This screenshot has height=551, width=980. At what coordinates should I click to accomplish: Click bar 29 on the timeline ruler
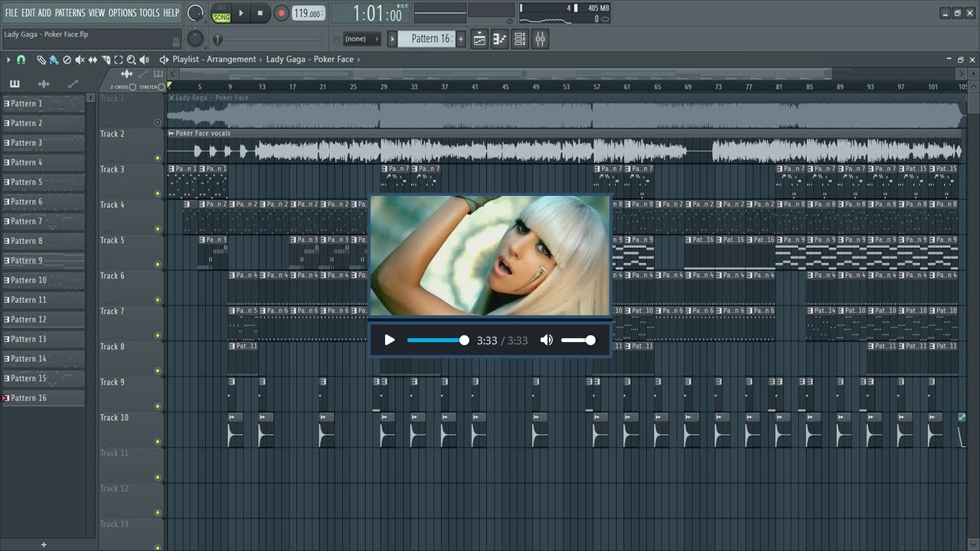[384, 86]
